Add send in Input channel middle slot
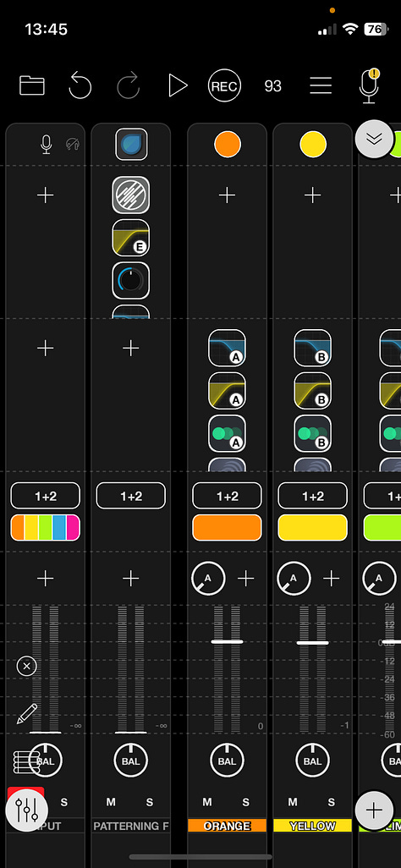This screenshot has width=401, height=868. [x=46, y=349]
